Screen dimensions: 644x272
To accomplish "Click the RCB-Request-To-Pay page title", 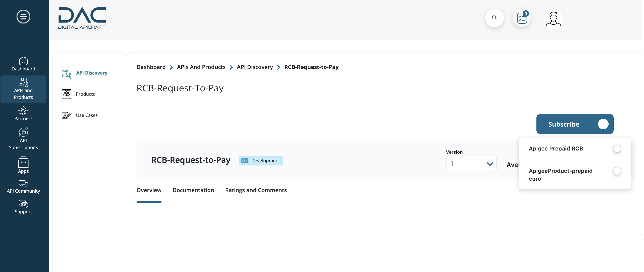I will [180, 88].
